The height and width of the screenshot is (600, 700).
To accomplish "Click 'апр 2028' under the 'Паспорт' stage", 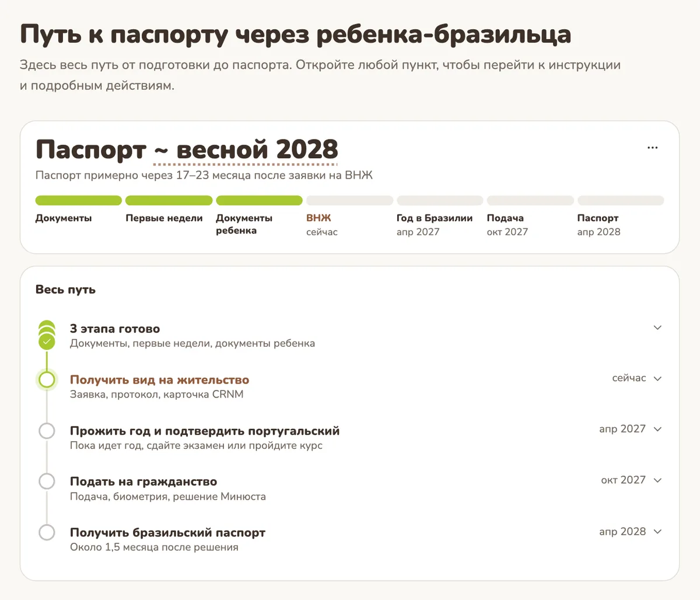I will point(599,232).
